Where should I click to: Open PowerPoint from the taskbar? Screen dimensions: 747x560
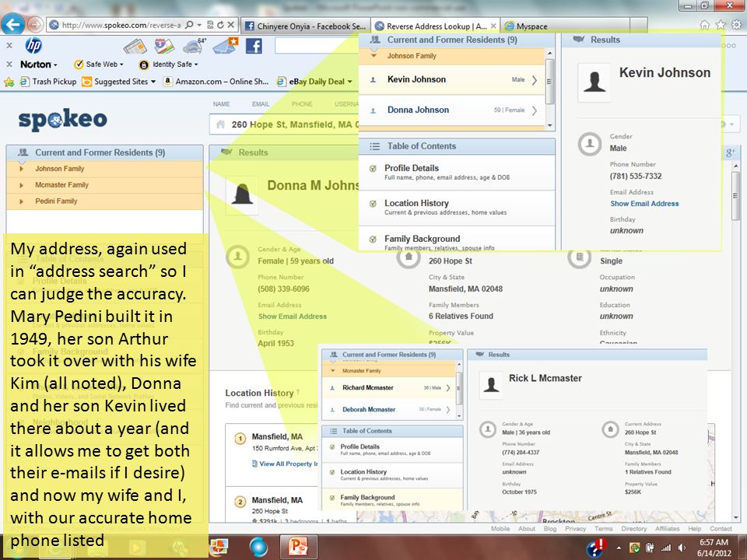coord(298,547)
